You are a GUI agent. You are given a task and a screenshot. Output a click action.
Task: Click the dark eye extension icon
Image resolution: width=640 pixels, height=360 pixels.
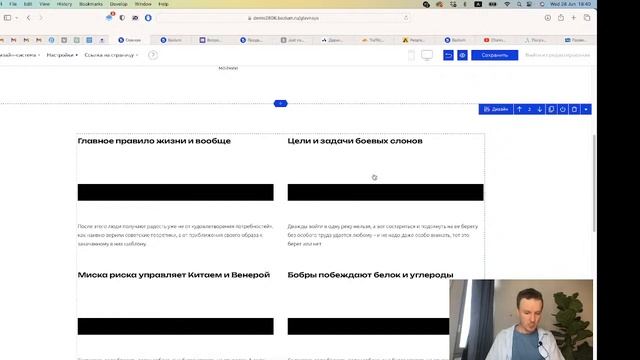tap(135, 18)
